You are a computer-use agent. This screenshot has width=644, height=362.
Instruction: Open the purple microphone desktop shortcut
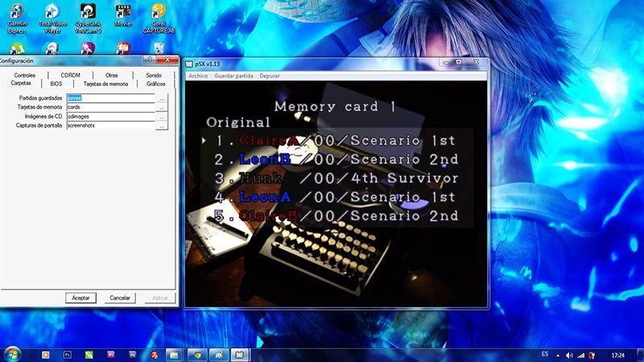pos(88,48)
